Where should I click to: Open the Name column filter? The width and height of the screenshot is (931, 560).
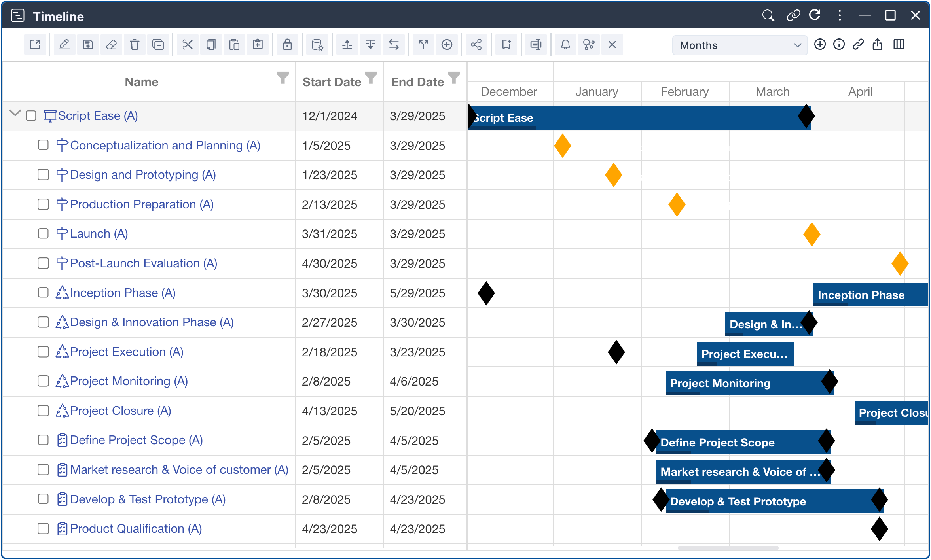point(283,78)
